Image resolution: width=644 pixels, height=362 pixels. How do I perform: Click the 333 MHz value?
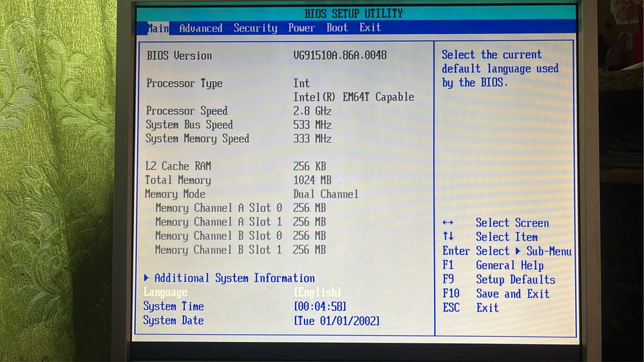point(312,138)
